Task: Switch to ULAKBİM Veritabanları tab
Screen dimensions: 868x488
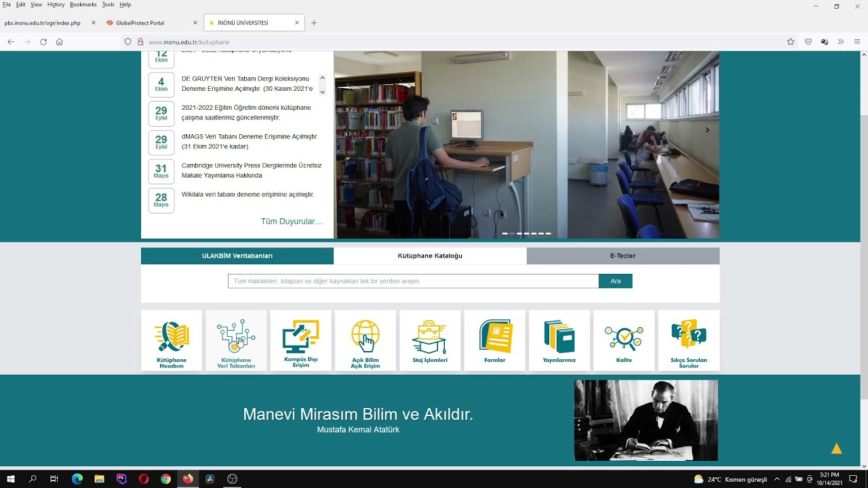Action: click(x=237, y=256)
